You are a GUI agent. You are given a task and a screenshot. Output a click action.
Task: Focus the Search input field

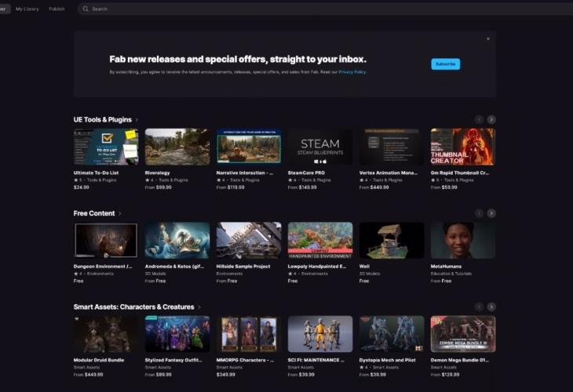click(x=235, y=9)
